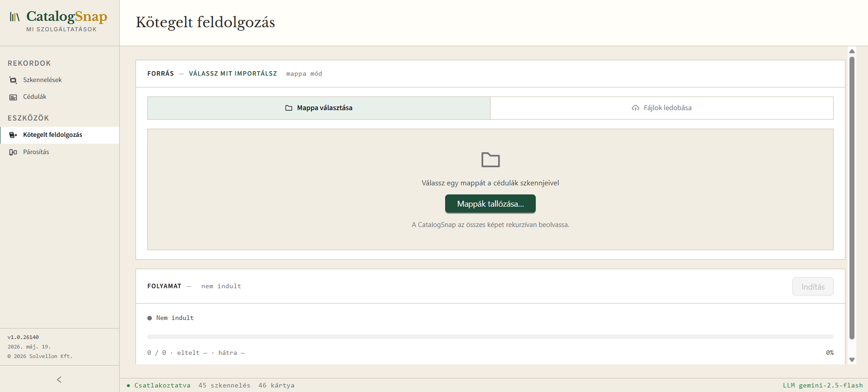Click the rekurzívan beolvassa hint text
Viewport: 868px width, 392px height.
coord(490,225)
